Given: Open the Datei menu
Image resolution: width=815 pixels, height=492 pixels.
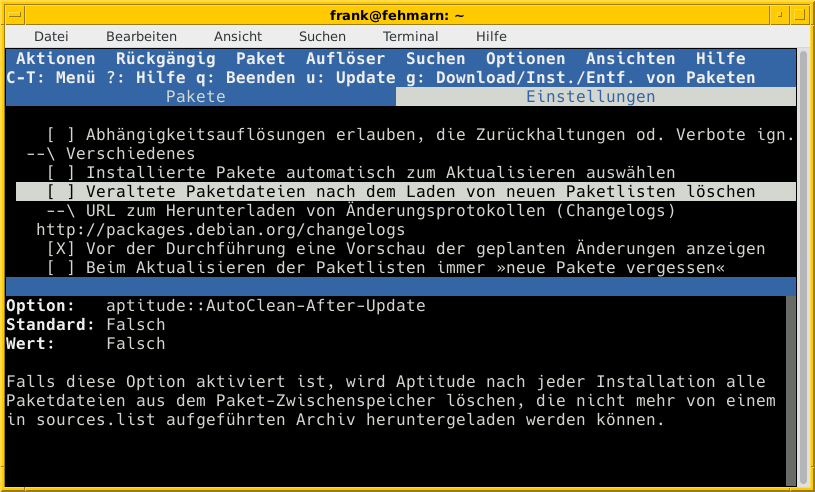Looking at the screenshot, I should [x=51, y=36].
